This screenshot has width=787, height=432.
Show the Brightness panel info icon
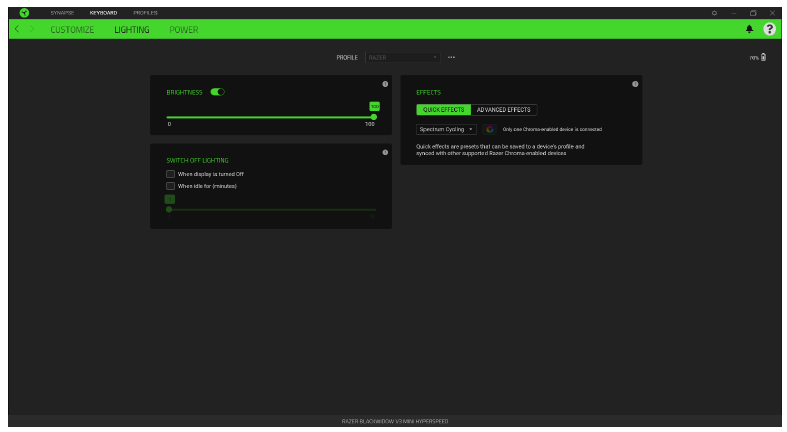[x=385, y=84]
